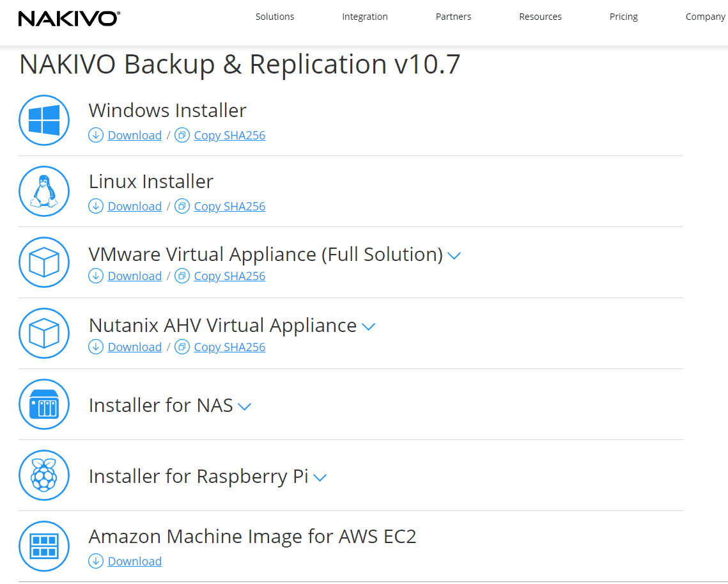Image resolution: width=728 pixels, height=584 pixels.
Task: Click the Nutanix AHV cube icon
Action: click(43, 333)
